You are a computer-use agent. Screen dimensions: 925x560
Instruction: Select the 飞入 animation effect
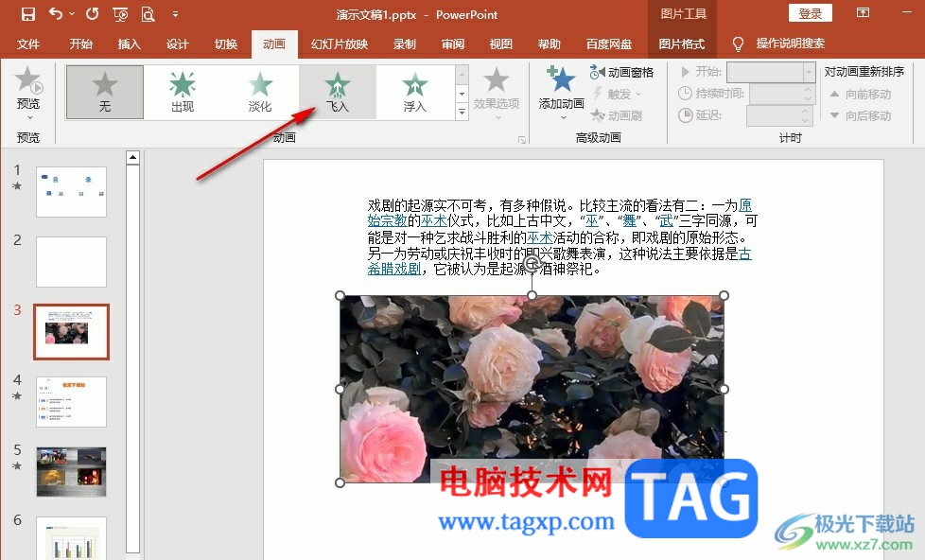(x=338, y=92)
